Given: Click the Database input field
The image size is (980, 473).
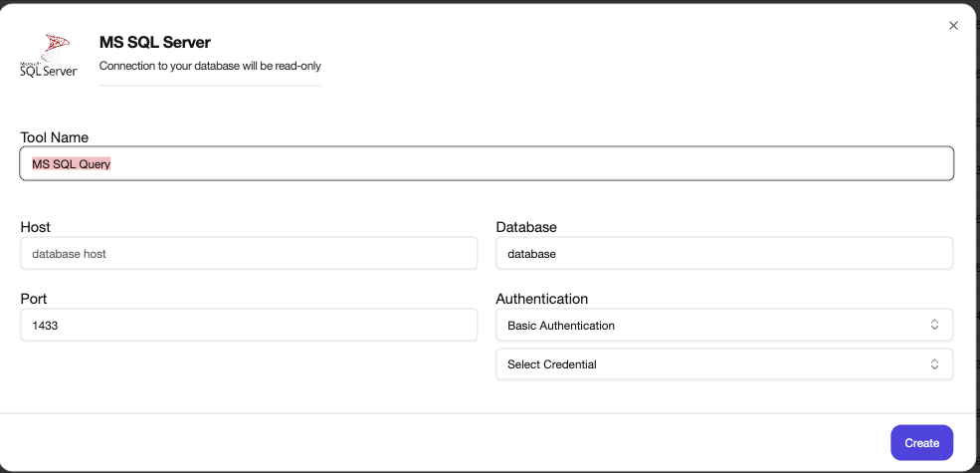Looking at the screenshot, I should (724, 253).
